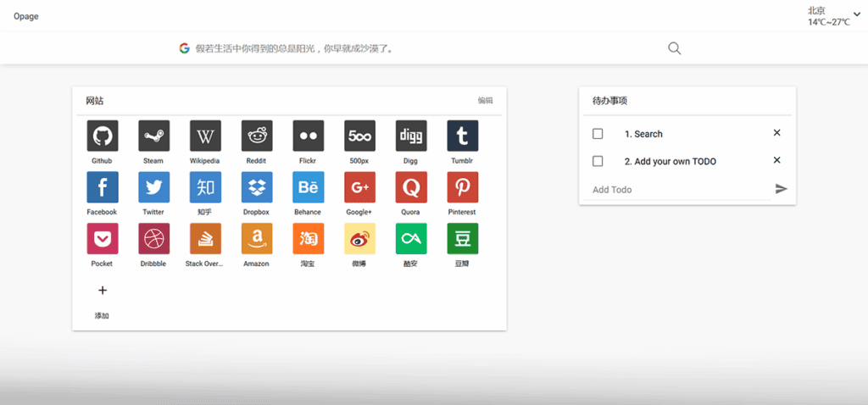
Task: Focus the Add Todo input field
Action: click(677, 190)
